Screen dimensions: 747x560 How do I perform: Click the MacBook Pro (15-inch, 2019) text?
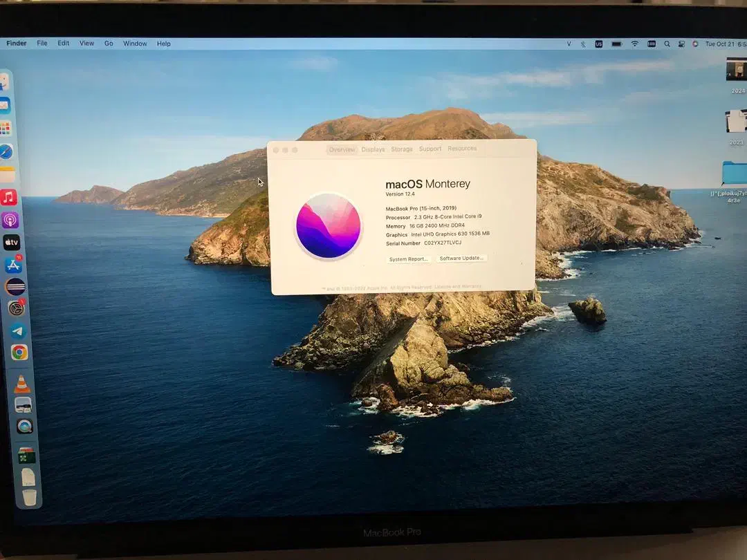point(421,208)
